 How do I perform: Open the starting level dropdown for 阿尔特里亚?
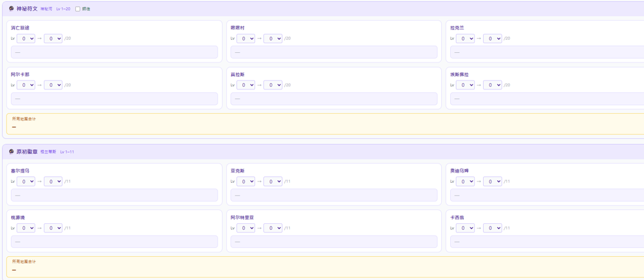(245, 228)
